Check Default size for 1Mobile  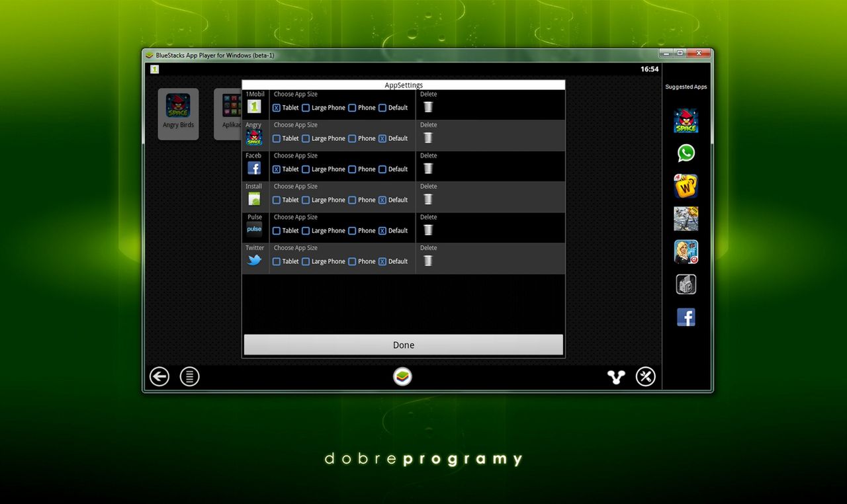pyautogui.click(x=382, y=108)
